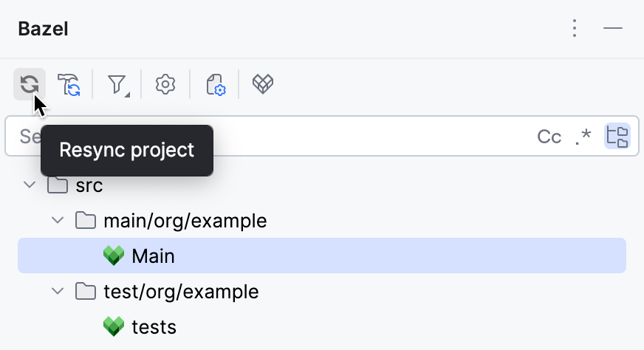Screen dimensions: 644x350
Task: Collapse the main/org/example node
Action: pyautogui.click(x=57, y=220)
